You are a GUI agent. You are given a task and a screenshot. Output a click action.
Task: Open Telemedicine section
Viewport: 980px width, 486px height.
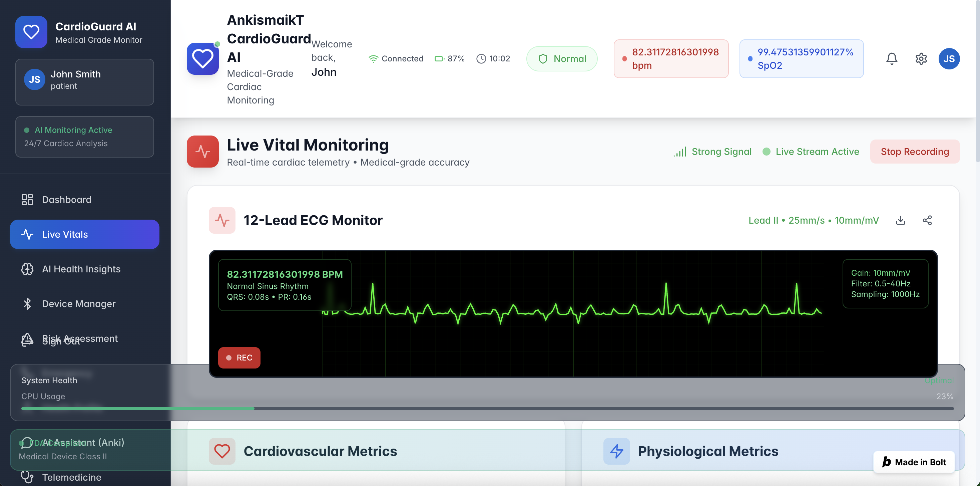(71, 477)
